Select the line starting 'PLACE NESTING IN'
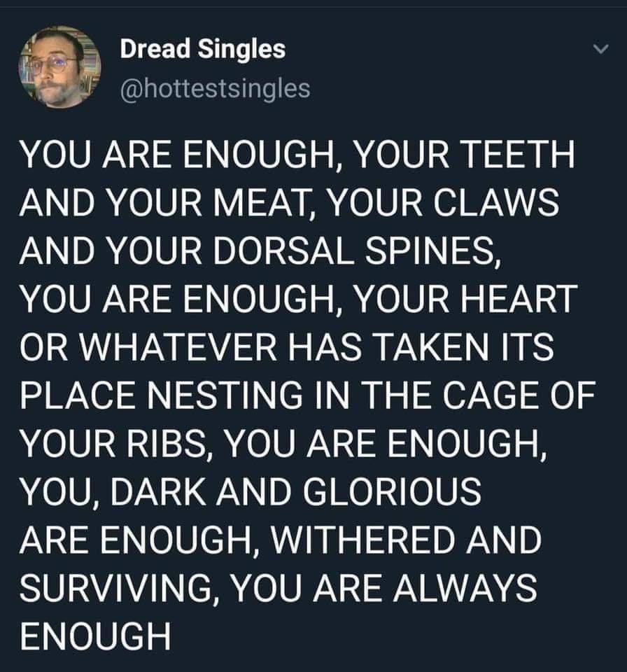627x672 pixels. [x=308, y=395]
